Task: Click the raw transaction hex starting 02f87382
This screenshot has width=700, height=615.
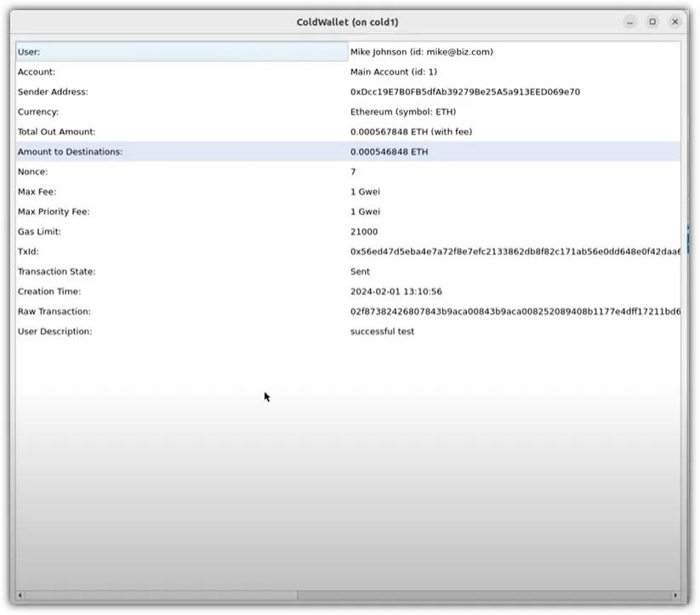Action: pos(515,311)
